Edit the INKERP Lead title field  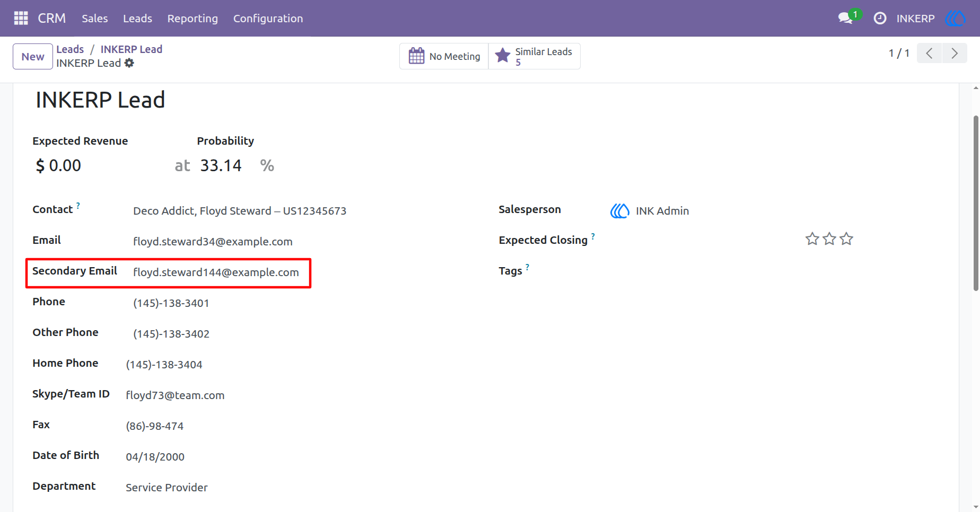[x=101, y=100]
